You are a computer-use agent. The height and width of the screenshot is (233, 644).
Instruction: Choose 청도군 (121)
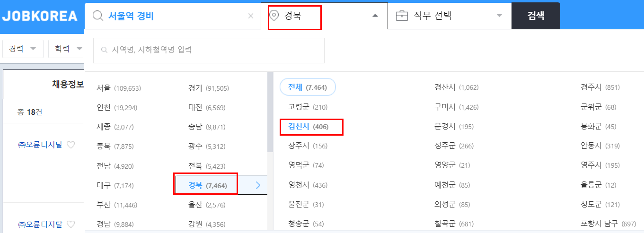click(x=600, y=205)
